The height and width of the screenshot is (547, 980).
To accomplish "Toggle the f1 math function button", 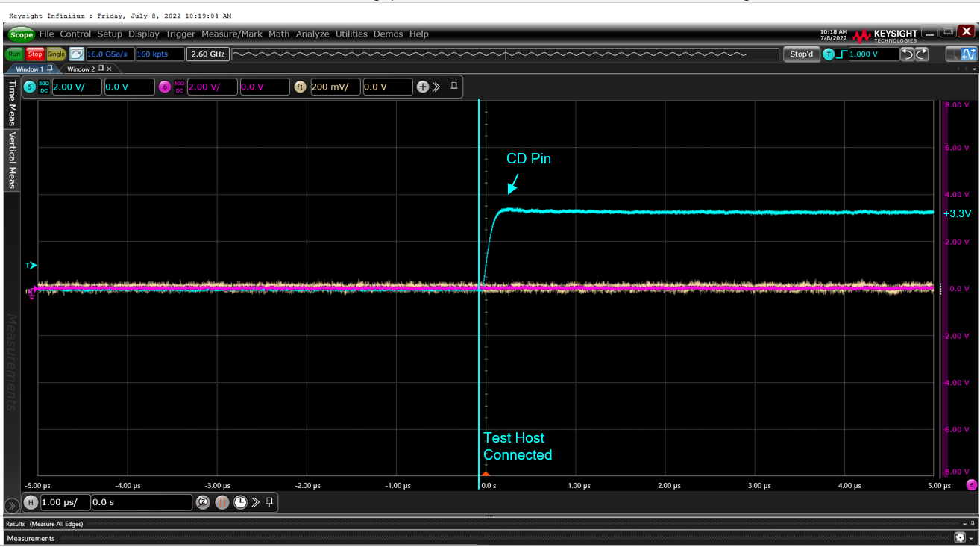I will (x=300, y=87).
